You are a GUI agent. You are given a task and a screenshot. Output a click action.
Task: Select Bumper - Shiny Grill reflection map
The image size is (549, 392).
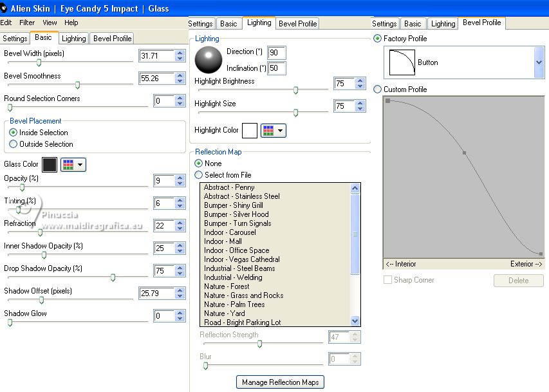(234, 205)
